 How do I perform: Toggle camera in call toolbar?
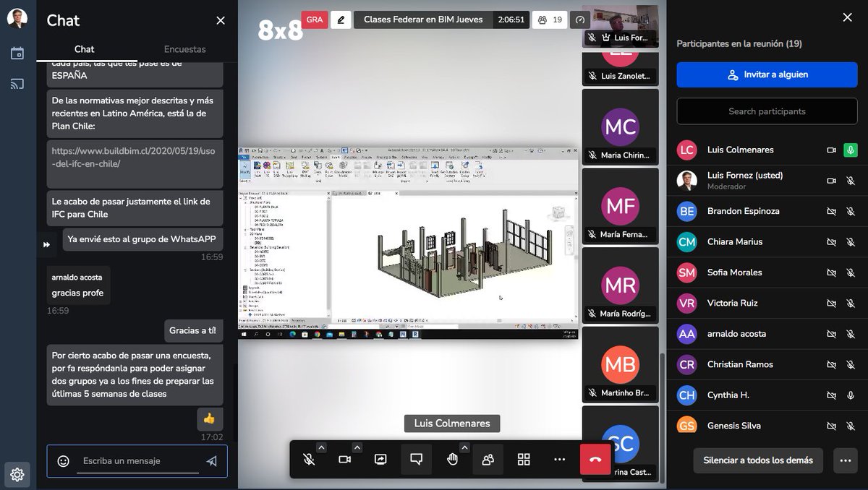click(x=344, y=460)
